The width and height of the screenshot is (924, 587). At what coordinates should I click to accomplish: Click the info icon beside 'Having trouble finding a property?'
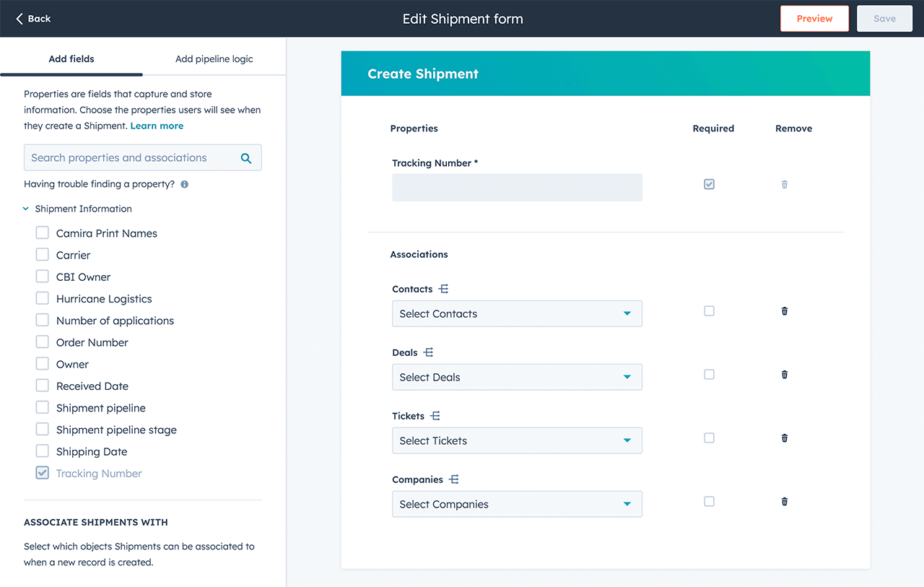click(x=184, y=184)
